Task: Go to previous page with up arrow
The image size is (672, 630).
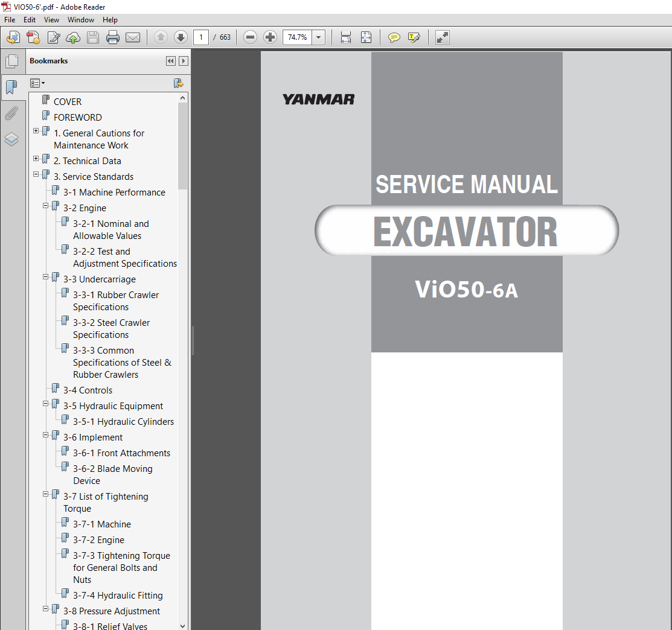Action: [161, 37]
